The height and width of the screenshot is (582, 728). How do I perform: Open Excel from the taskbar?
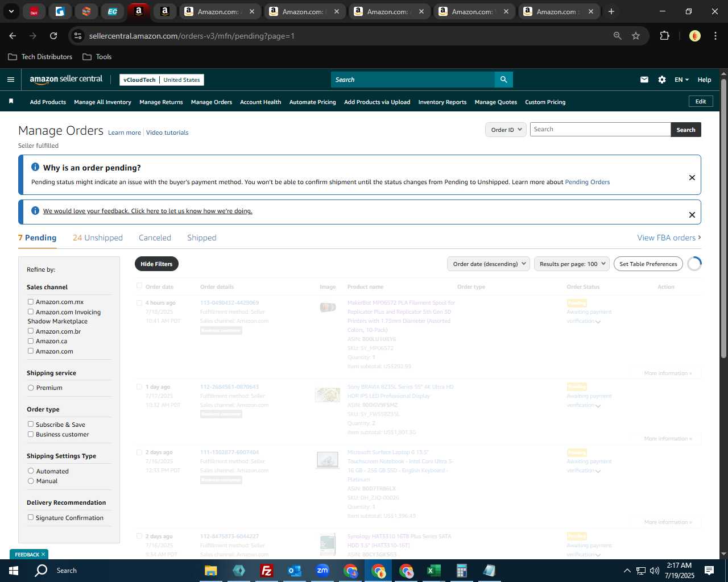coord(433,571)
